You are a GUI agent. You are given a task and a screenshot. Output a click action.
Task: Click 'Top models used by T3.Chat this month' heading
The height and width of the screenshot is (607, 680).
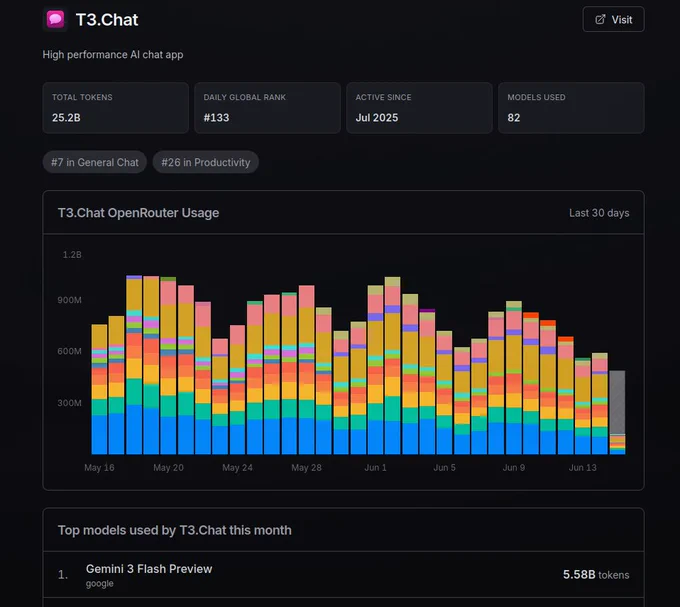[175, 530]
